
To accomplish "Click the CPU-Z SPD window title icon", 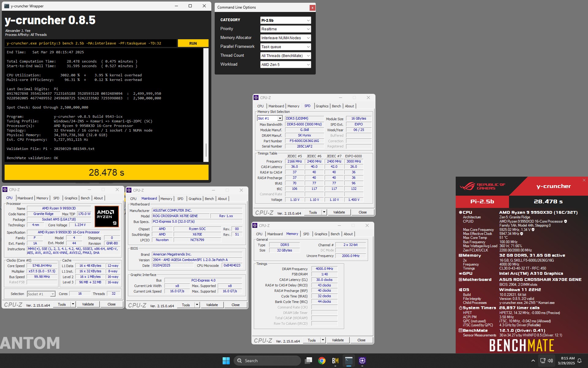I will (256, 98).
